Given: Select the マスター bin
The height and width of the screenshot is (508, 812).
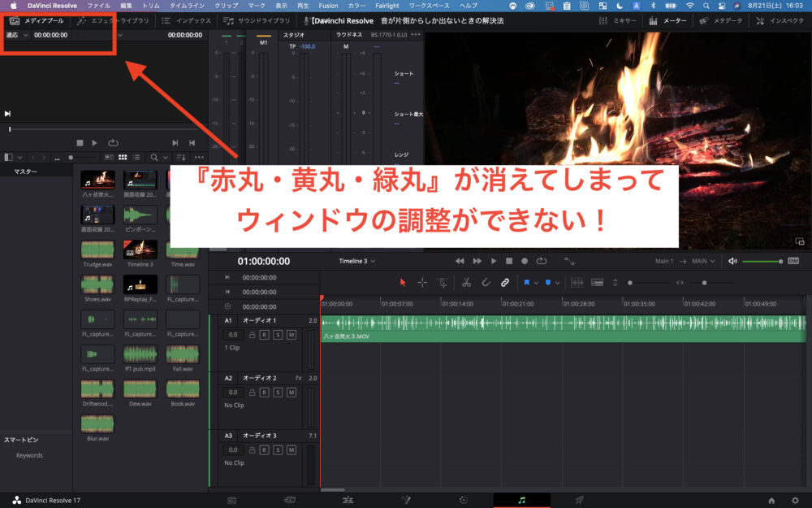Looking at the screenshot, I should 25,172.
